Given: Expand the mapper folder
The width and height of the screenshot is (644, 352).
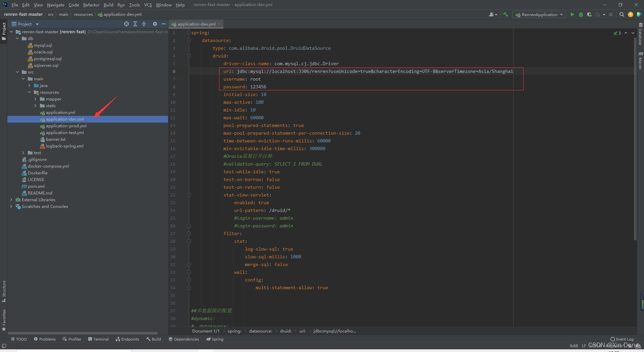Looking at the screenshot, I should pyautogui.click(x=36, y=99).
